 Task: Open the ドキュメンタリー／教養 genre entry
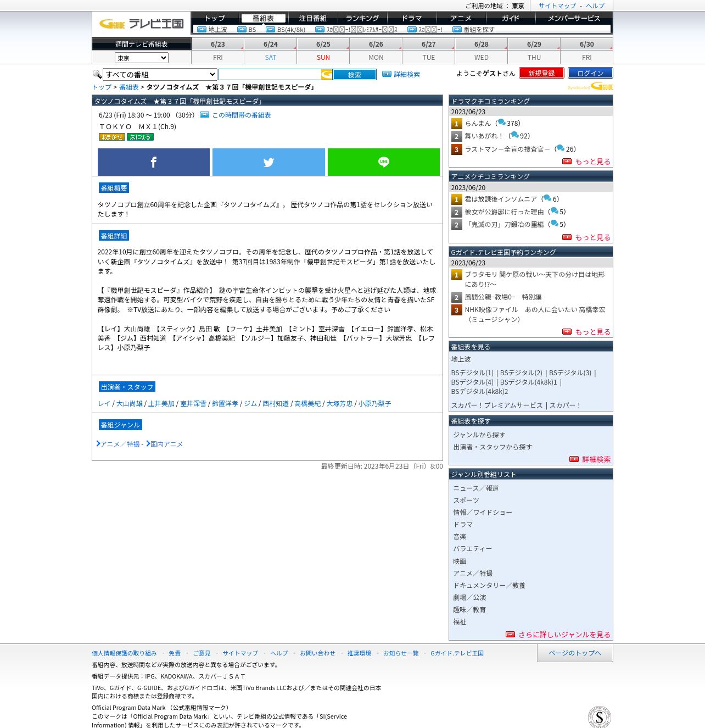[x=489, y=585]
